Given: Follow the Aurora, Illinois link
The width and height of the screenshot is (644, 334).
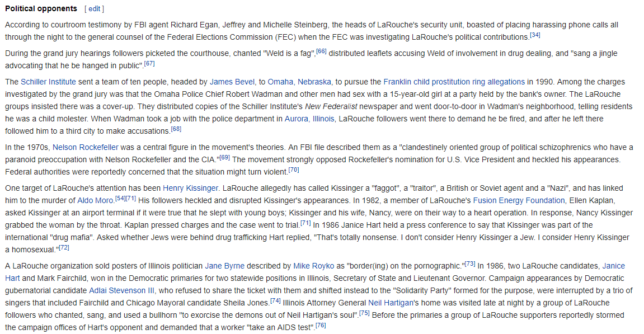Looking at the screenshot, I should 309,119.
